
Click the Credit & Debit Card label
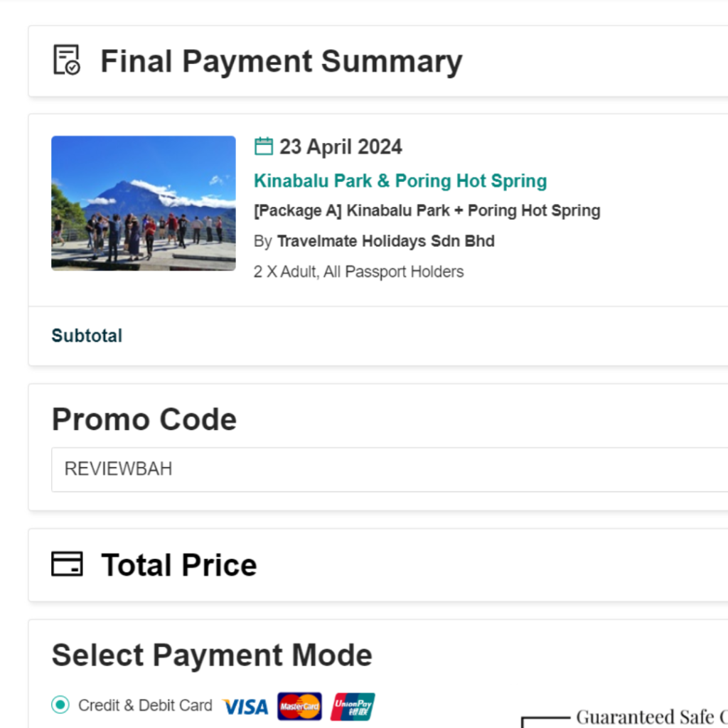click(145, 705)
